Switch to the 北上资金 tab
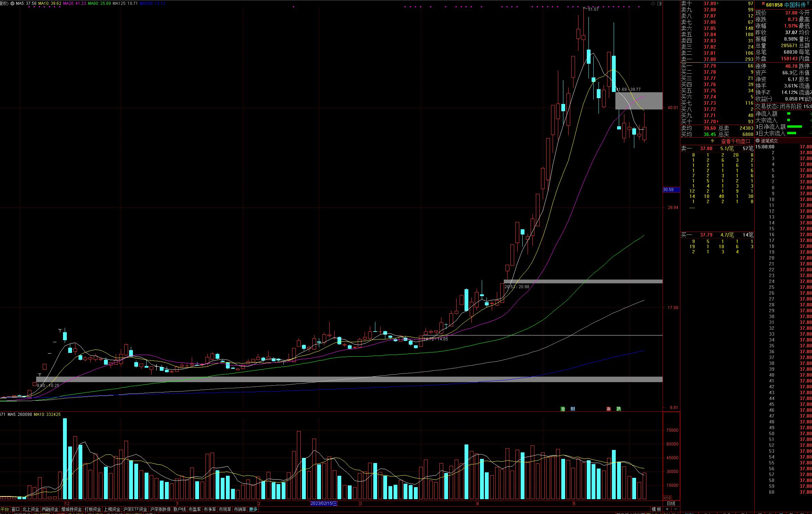Screen dimensions: 812x514 (31, 509)
